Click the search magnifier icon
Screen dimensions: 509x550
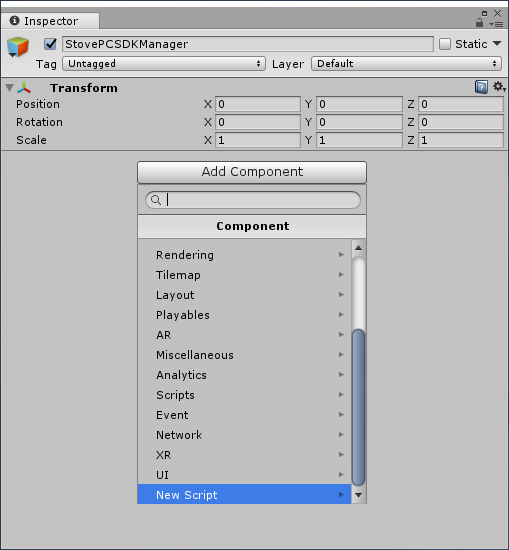[156, 200]
